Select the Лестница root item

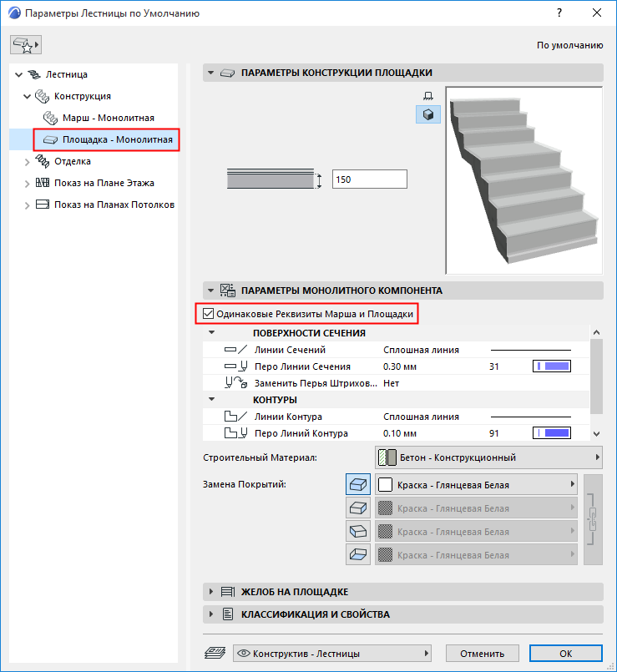67,74
